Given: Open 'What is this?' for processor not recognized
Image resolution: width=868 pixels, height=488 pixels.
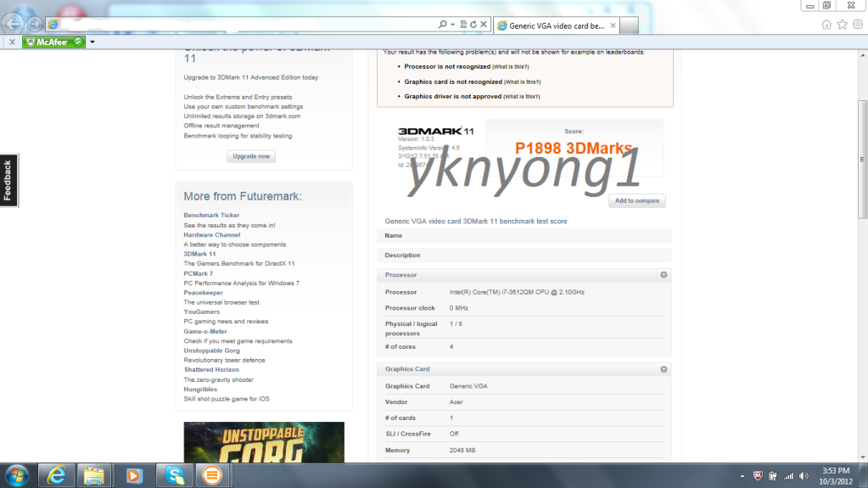Looking at the screenshot, I should tap(511, 66).
